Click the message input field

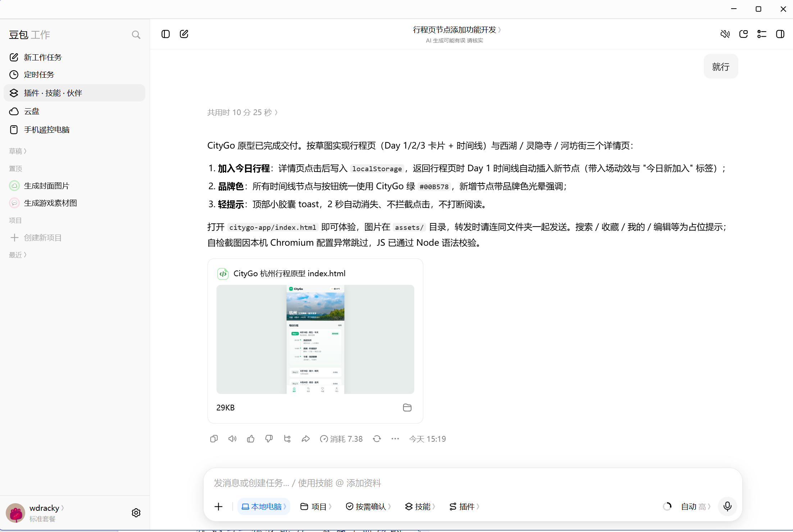[473, 483]
